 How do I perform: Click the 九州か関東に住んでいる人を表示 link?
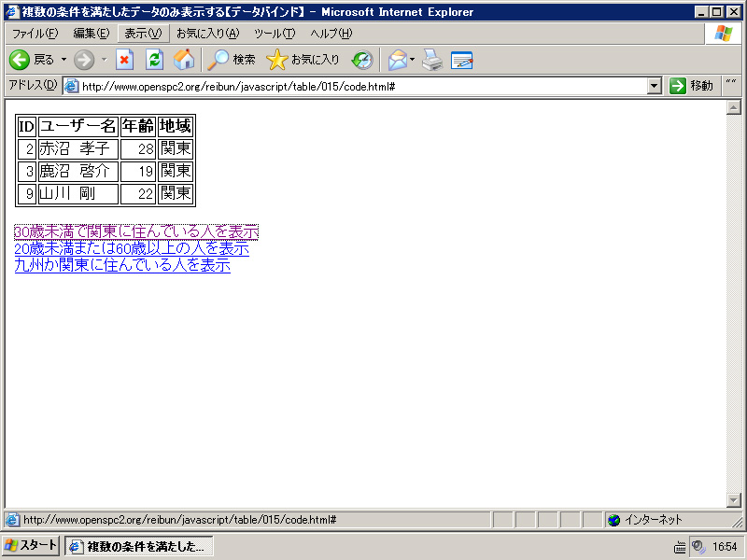pos(122,265)
